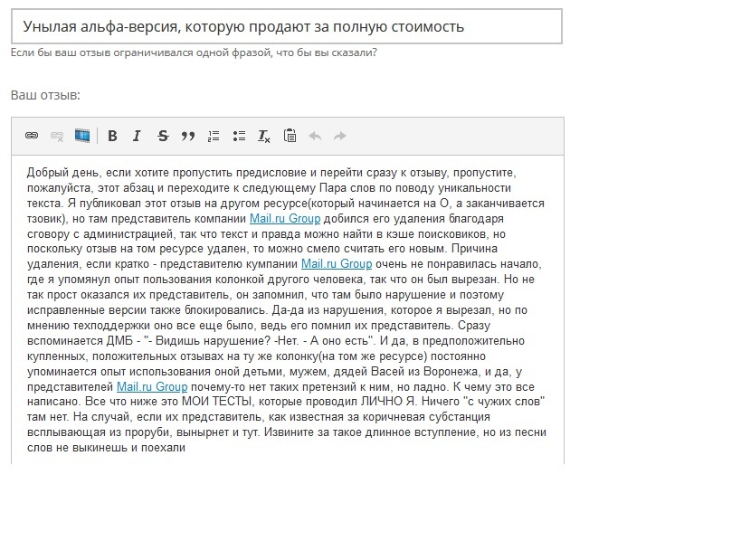Open Mail.ru Group link after 'представитель компании'
741x560 pixels.
point(284,219)
